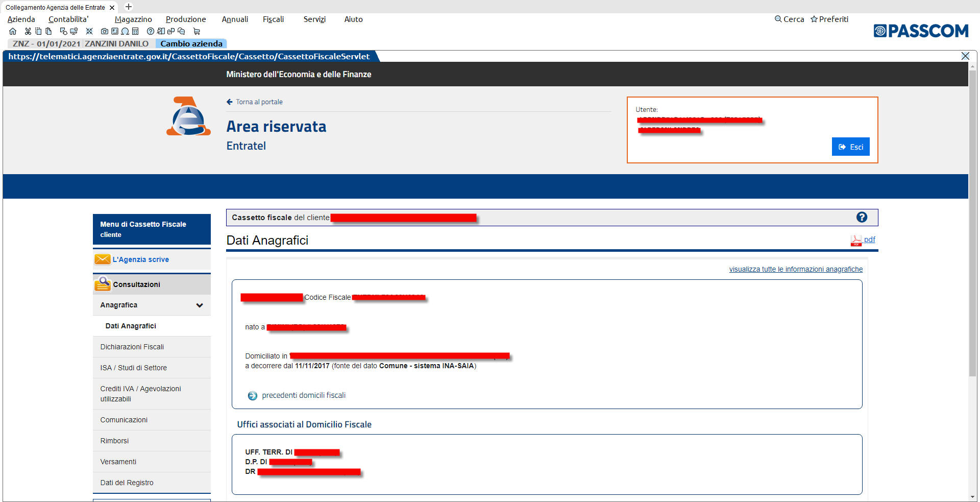Open the chat bubbles icon

point(181,31)
